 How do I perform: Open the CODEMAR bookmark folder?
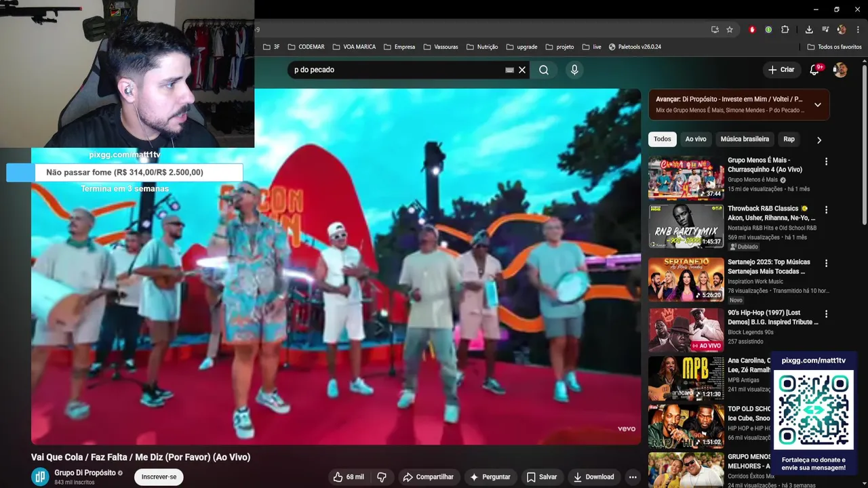point(306,47)
